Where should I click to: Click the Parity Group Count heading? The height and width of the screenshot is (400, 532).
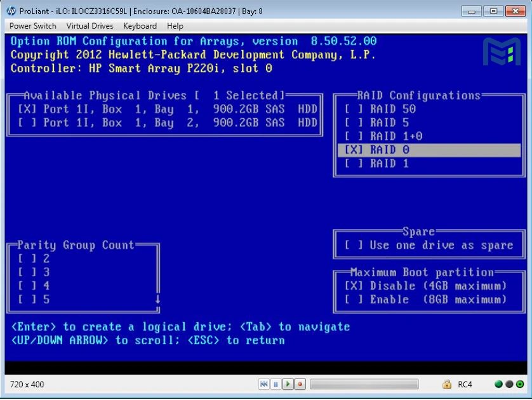click(x=76, y=245)
